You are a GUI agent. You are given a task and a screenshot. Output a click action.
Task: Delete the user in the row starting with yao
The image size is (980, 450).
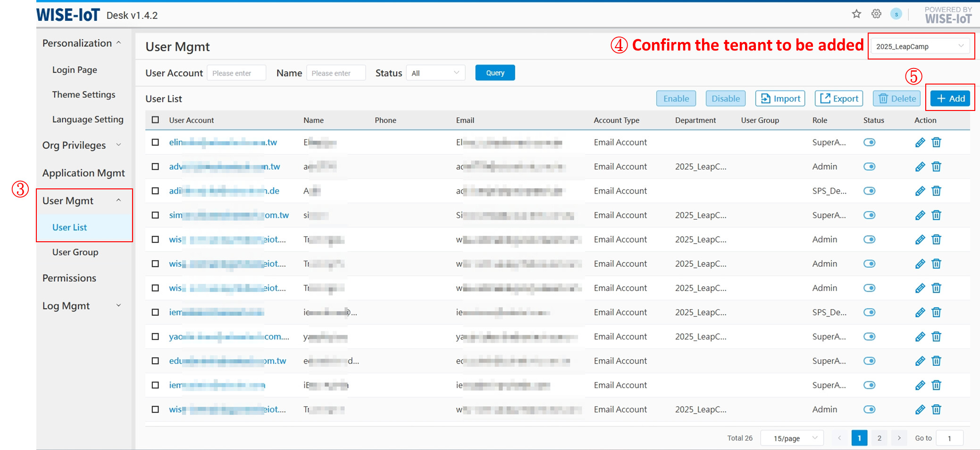[x=937, y=337]
